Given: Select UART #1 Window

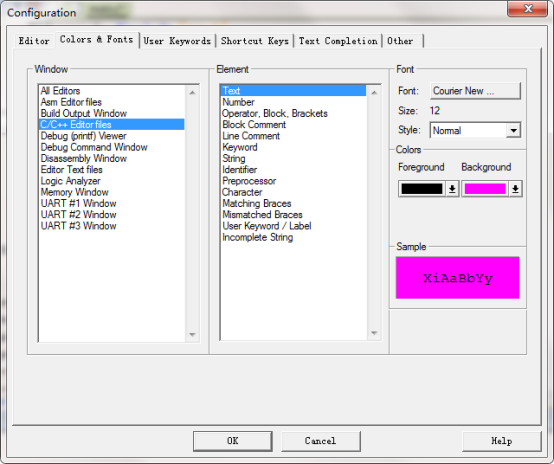Looking at the screenshot, I should click(112, 204).
